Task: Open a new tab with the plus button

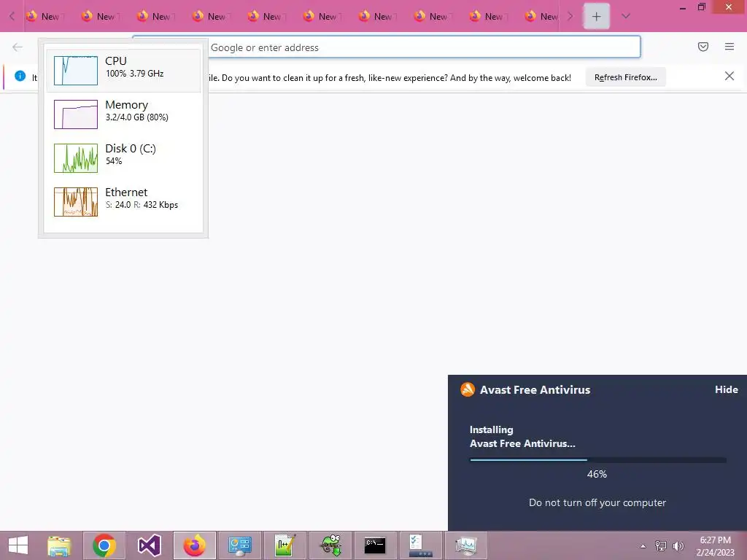Action: (x=597, y=17)
